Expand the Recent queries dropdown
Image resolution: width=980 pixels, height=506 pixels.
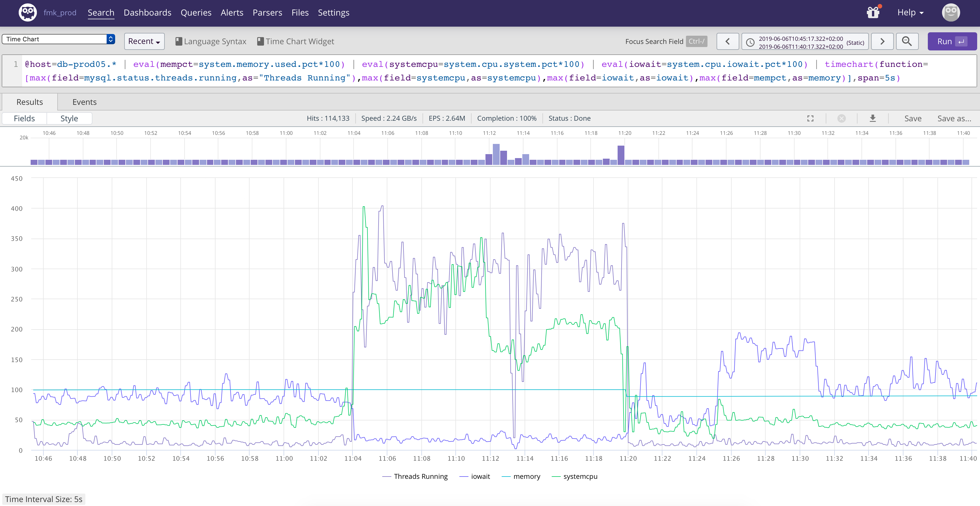(144, 41)
